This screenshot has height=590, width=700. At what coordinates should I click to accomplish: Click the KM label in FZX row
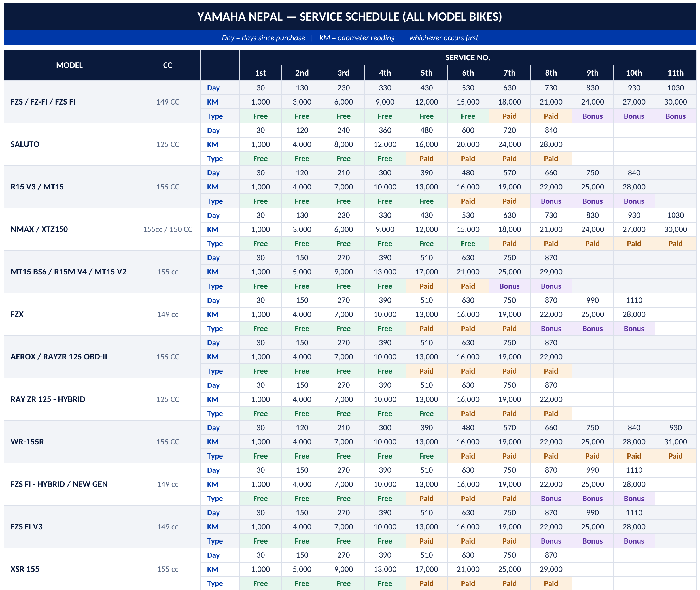[213, 314]
